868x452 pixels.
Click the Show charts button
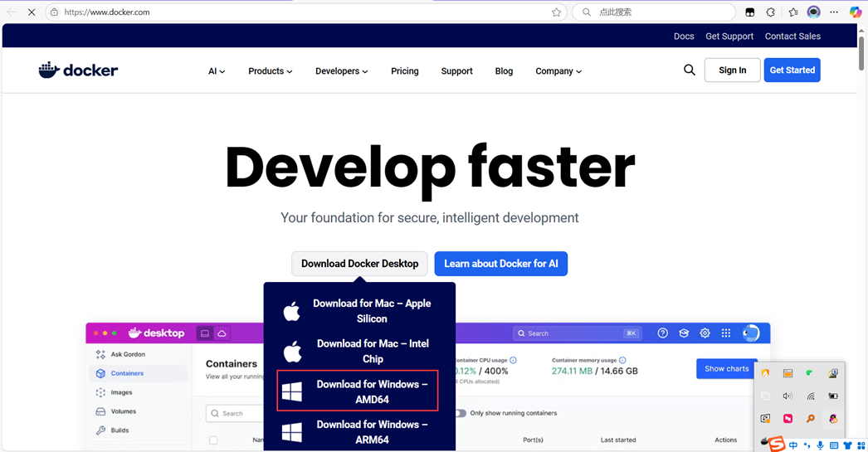726,368
